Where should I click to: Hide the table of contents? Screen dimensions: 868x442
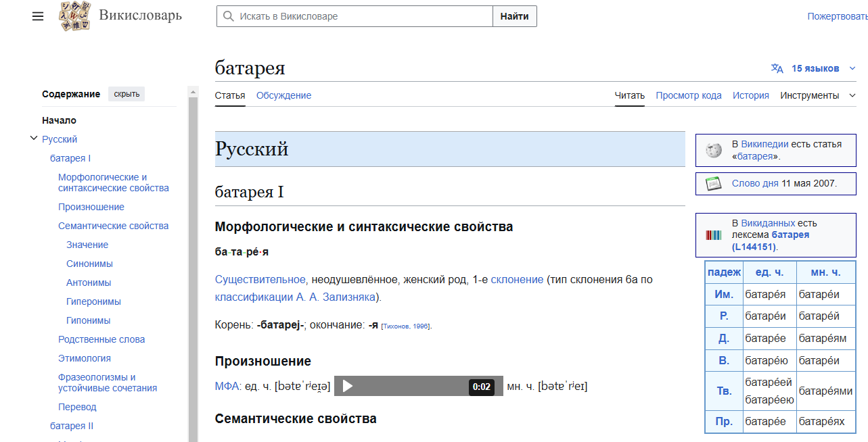click(x=127, y=94)
